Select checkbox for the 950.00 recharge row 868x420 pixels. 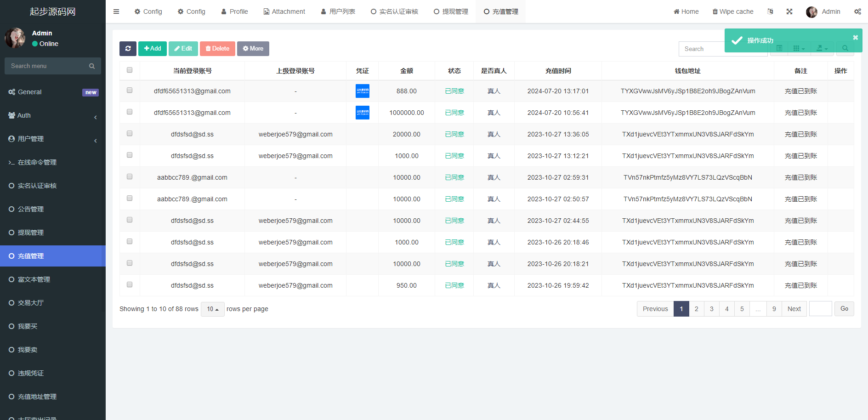click(x=130, y=285)
